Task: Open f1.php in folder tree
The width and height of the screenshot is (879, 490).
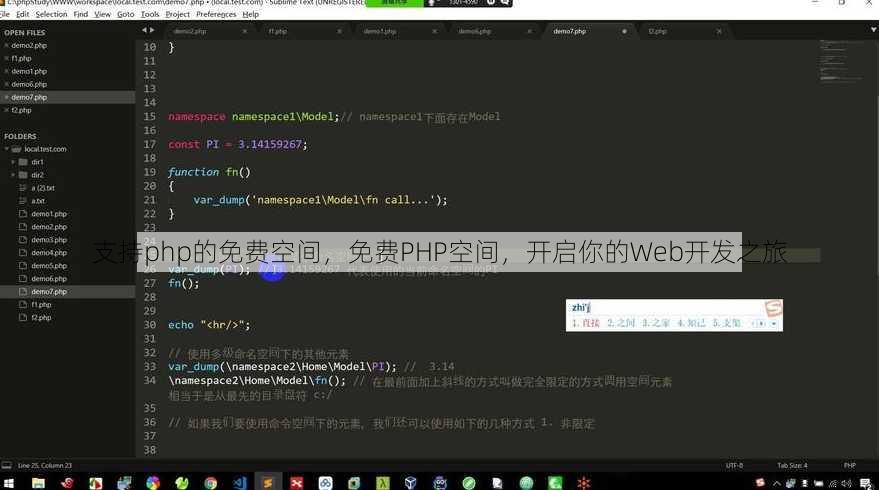Action: (41, 304)
